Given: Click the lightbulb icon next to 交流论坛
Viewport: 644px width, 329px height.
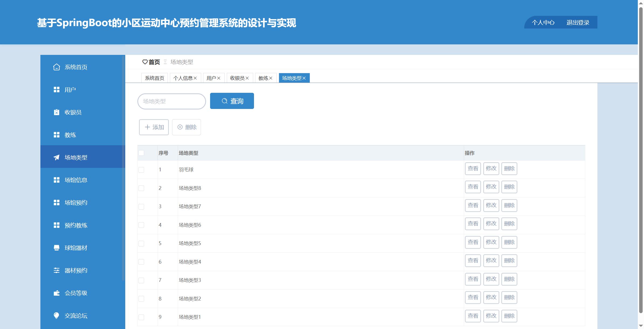Looking at the screenshot, I should tap(57, 316).
